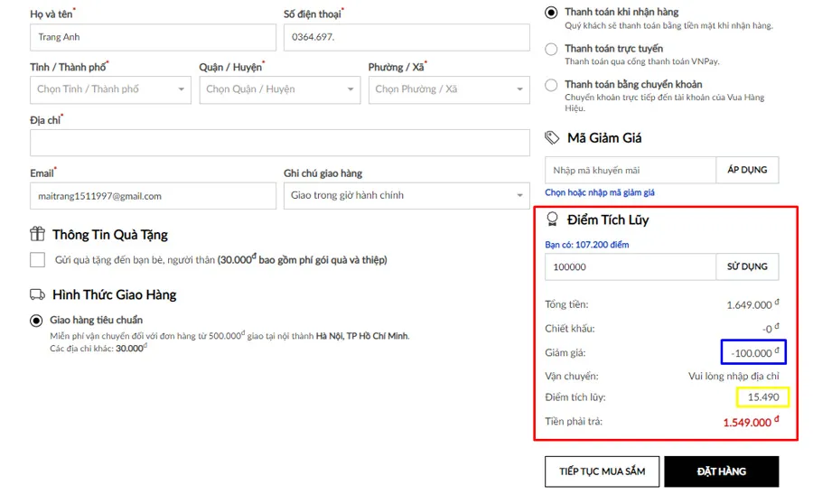Focus the Số điện thoại input field
Image resolution: width=813 pixels, height=504 pixels.
pyautogui.click(x=406, y=37)
